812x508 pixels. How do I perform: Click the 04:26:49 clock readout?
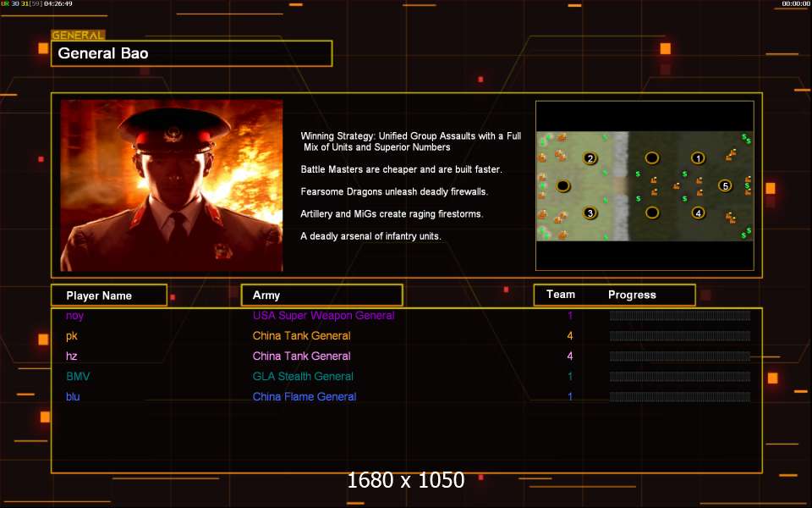pos(58,3)
